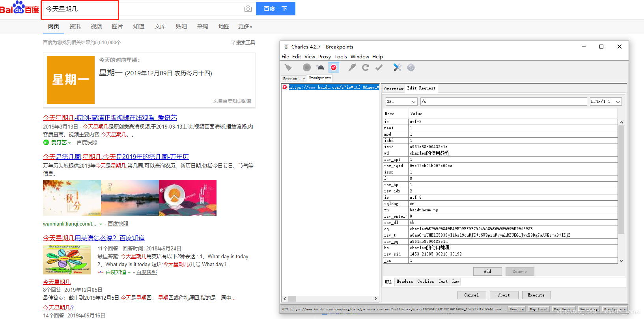The height and width of the screenshot is (319, 644).
Task: Open the View menu in Charles
Action: (310, 57)
